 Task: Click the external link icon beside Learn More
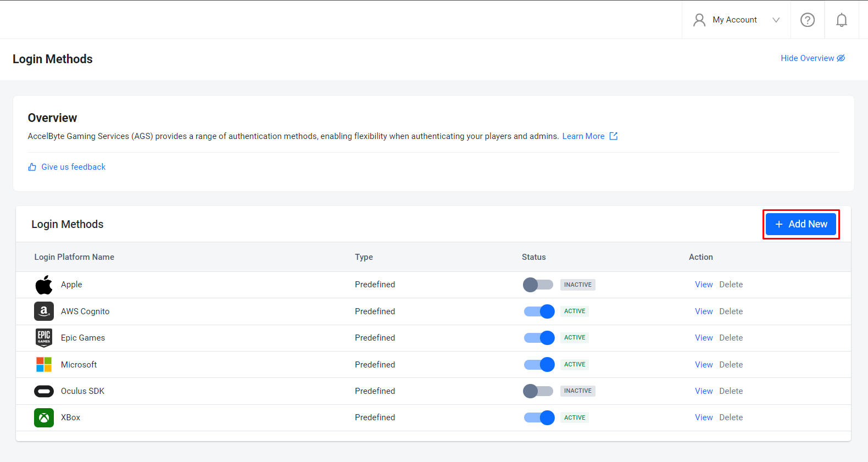click(614, 136)
